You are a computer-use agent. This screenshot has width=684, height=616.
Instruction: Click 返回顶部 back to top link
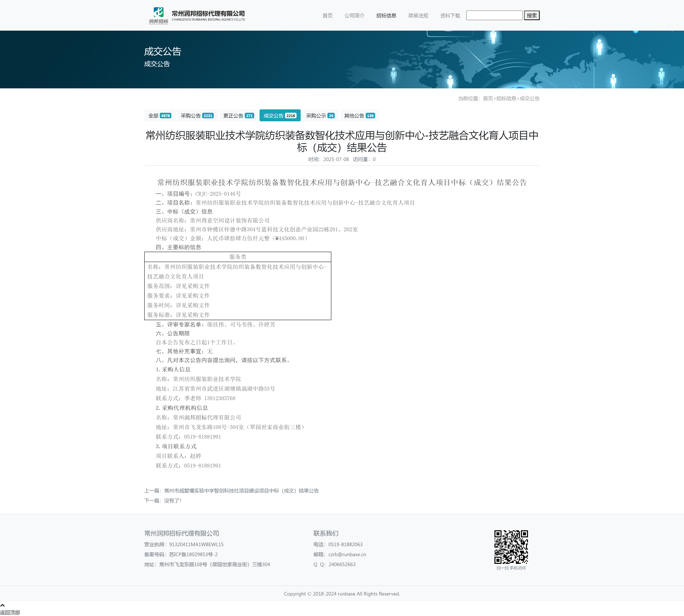click(10, 612)
